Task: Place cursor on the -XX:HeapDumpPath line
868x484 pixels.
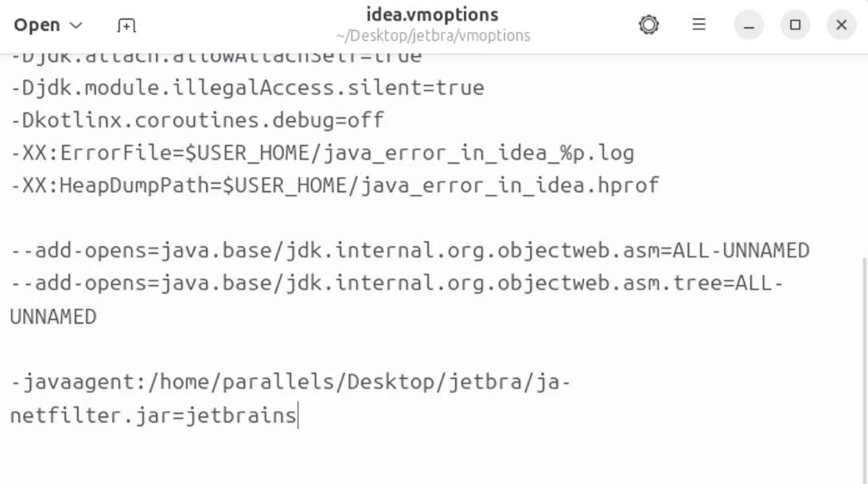Action: (335, 185)
